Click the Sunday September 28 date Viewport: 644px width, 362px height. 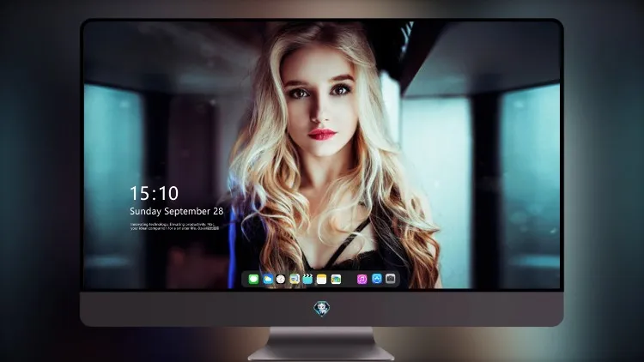pyautogui.click(x=177, y=211)
